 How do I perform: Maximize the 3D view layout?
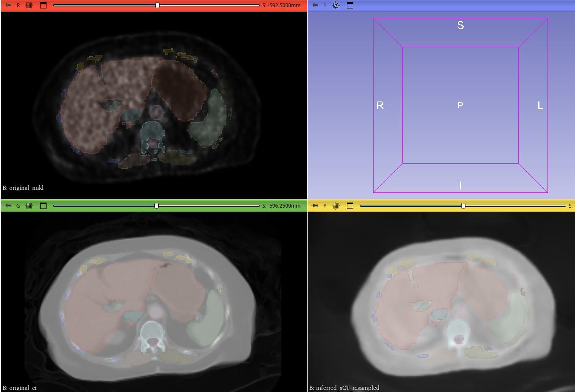(350, 5)
